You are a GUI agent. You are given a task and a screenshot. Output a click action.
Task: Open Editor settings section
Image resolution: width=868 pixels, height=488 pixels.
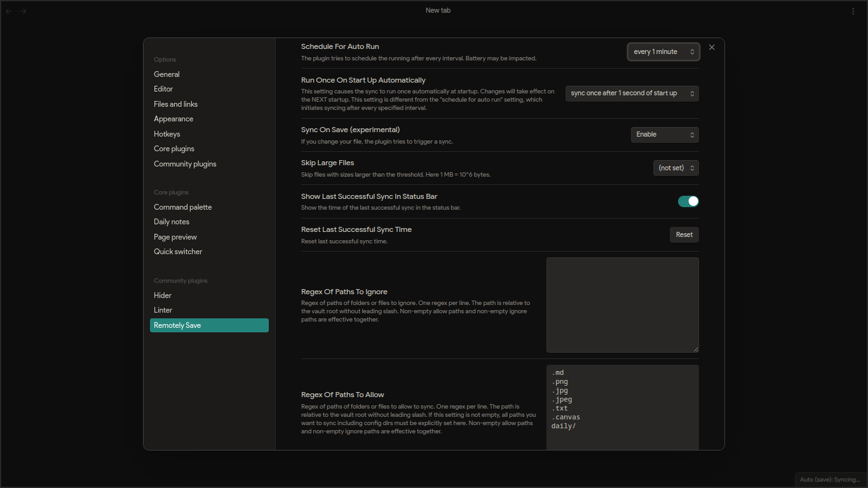pos(209,89)
